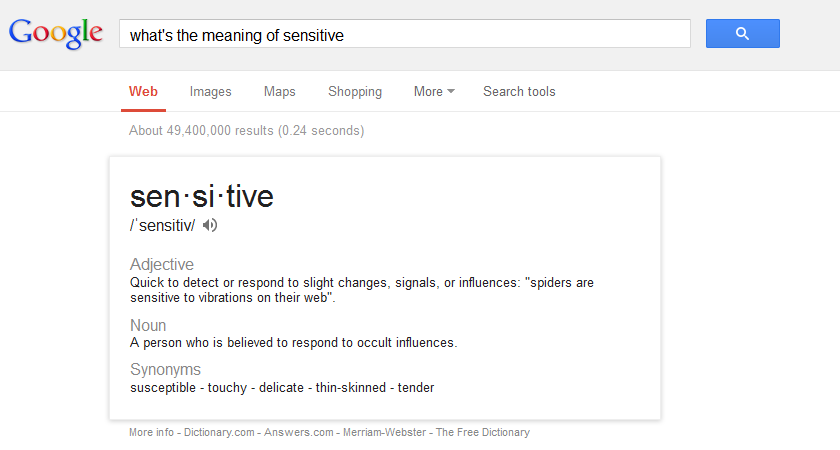Click the synonym 'touchy'
The height and width of the screenshot is (450, 840).
227,387
